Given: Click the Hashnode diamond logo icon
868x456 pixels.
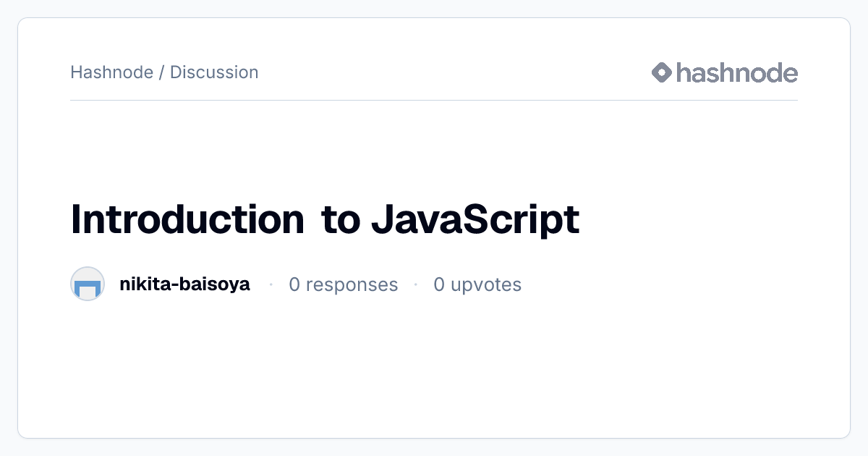Looking at the screenshot, I should (662, 72).
